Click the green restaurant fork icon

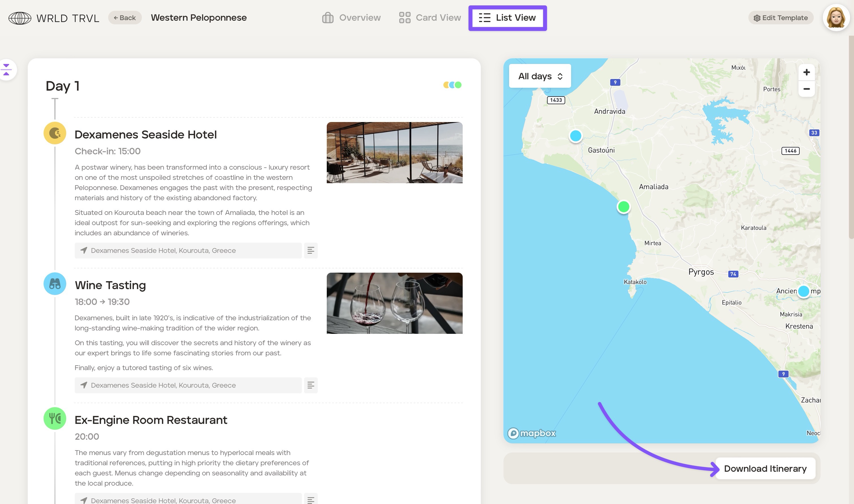click(55, 418)
